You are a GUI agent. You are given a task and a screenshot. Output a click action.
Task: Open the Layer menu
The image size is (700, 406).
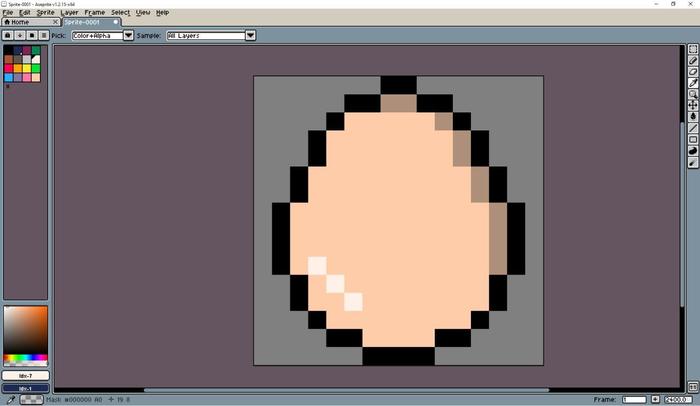pyautogui.click(x=69, y=13)
